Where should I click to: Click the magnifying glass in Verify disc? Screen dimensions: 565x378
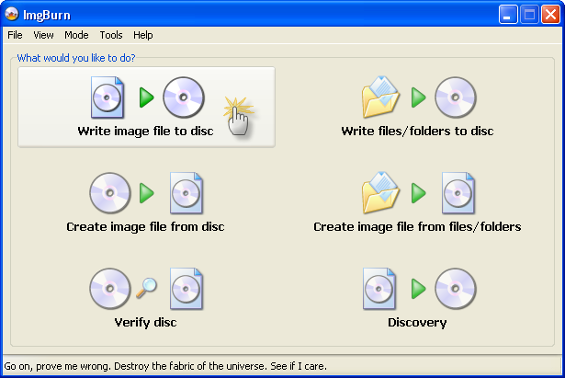pyautogui.click(x=146, y=288)
